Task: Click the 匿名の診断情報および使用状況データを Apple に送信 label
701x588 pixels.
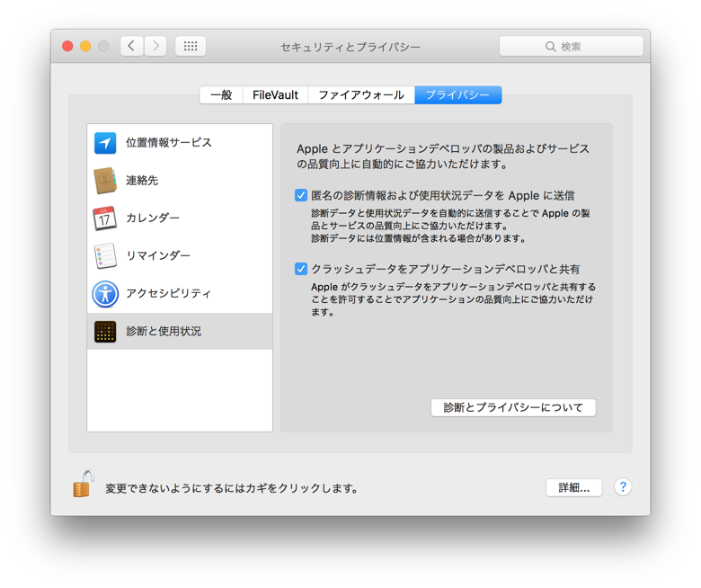Action: click(442, 196)
